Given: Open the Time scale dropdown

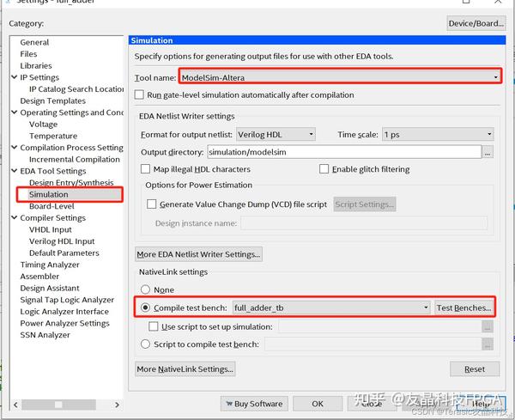Looking at the screenshot, I should [x=438, y=134].
